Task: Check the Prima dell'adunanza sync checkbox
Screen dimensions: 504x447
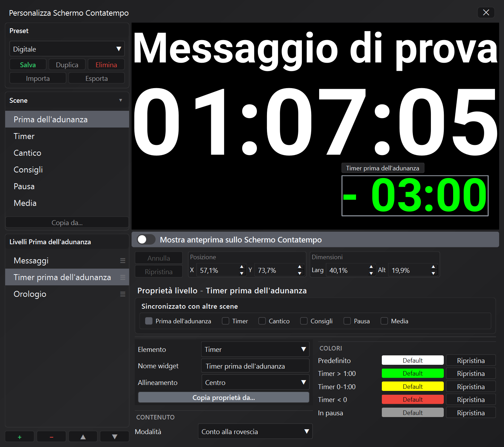Action: [x=149, y=321]
